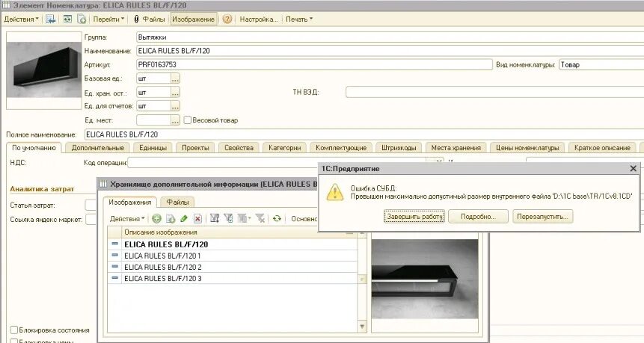Click the Группа input field
The width and height of the screenshot is (644, 343).
[390, 37]
